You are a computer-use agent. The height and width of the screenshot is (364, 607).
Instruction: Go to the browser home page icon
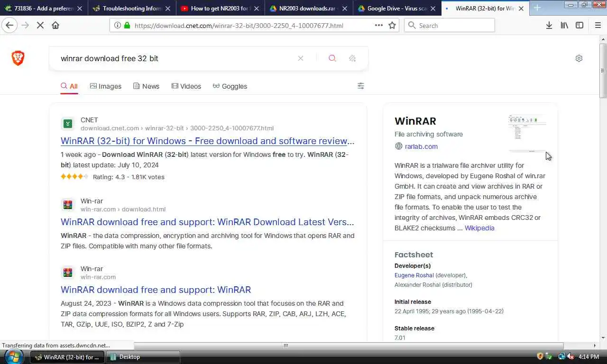coord(55,25)
